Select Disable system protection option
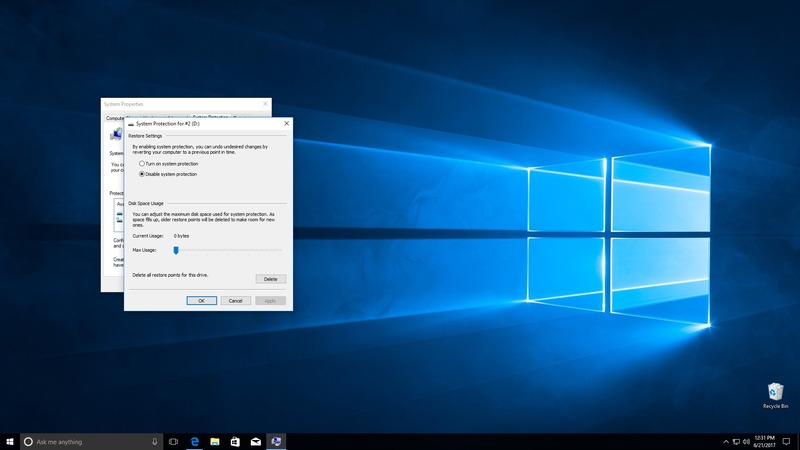This screenshot has height=450, width=800. (x=142, y=174)
